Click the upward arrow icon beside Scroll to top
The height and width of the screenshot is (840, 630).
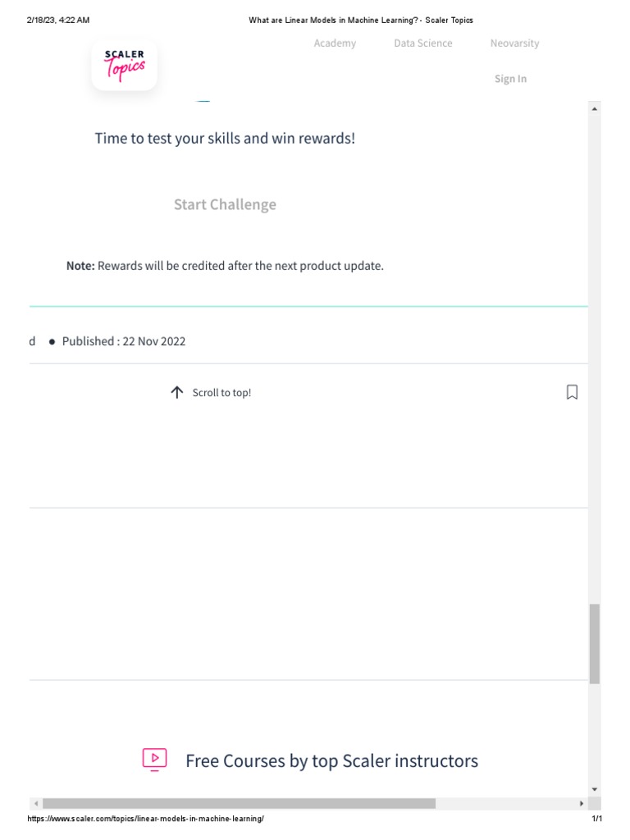(x=177, y=392)
